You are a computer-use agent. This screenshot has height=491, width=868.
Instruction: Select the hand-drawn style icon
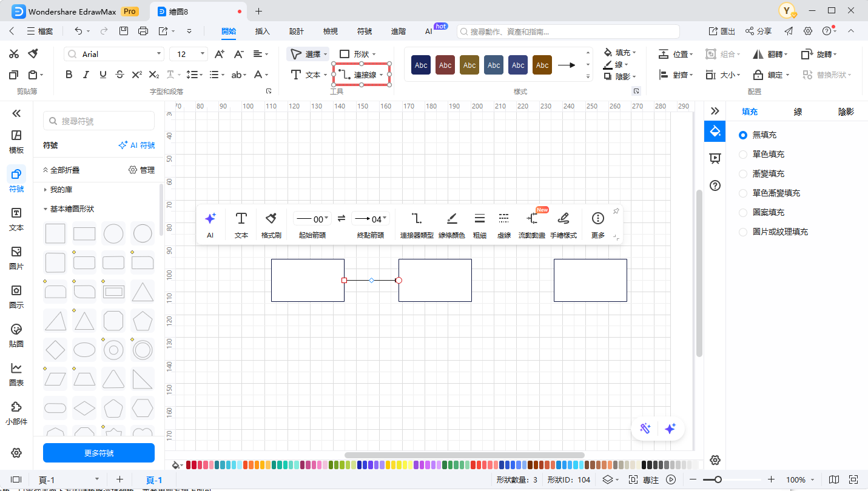click(563, 219)
